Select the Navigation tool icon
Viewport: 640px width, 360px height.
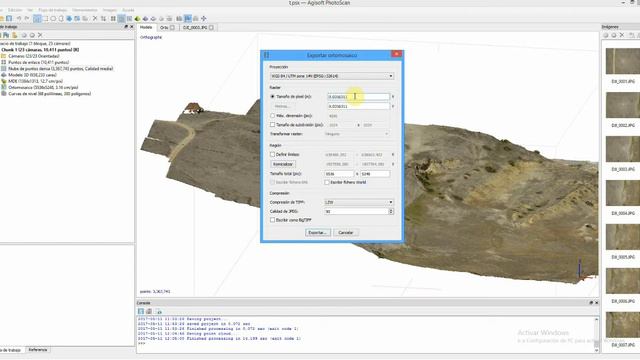tap(37, 18)
